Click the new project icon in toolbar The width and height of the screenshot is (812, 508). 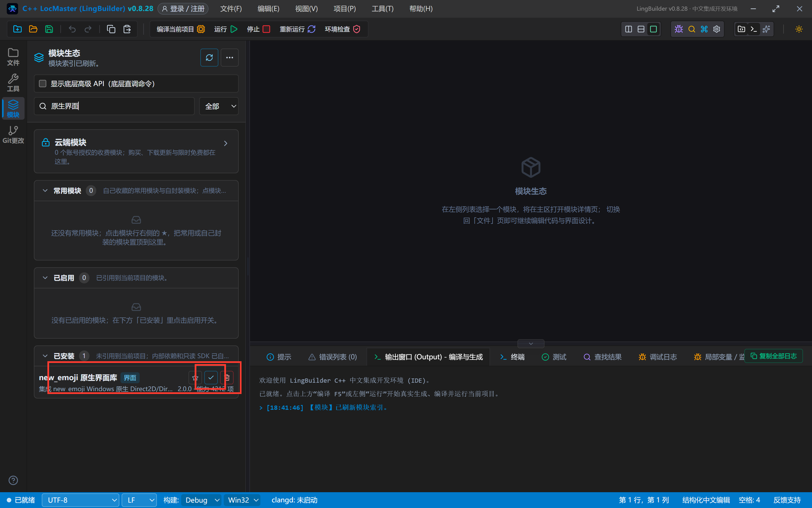coord(17,29)
